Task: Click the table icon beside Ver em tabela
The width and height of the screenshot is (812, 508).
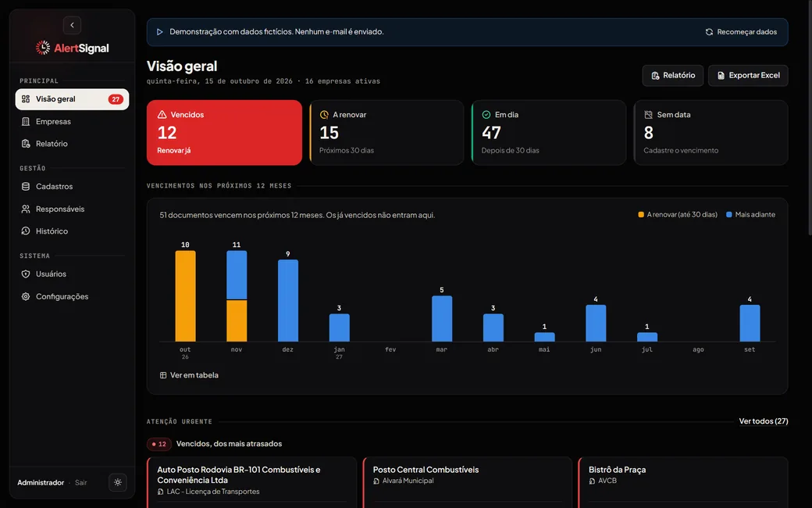Action: 163,375
